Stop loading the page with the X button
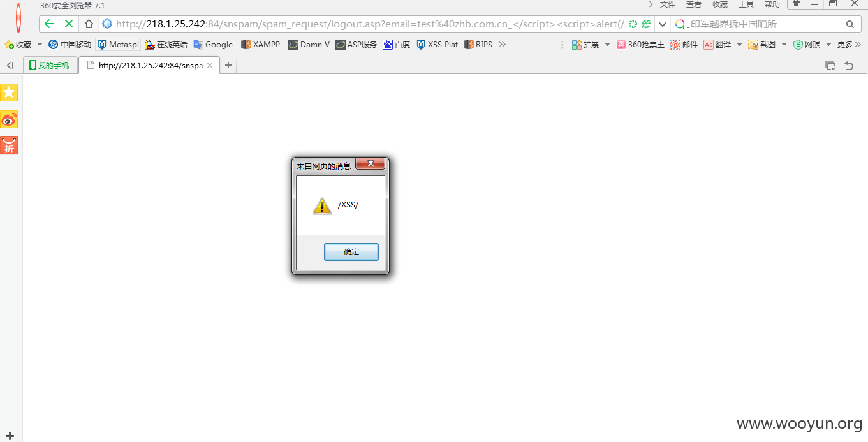 [x=69, y=24]
